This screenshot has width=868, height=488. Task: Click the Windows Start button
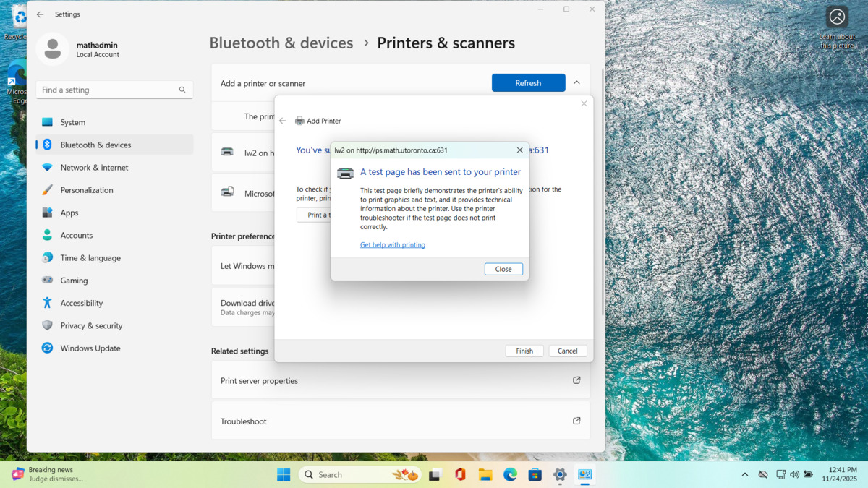pos(284,475)
